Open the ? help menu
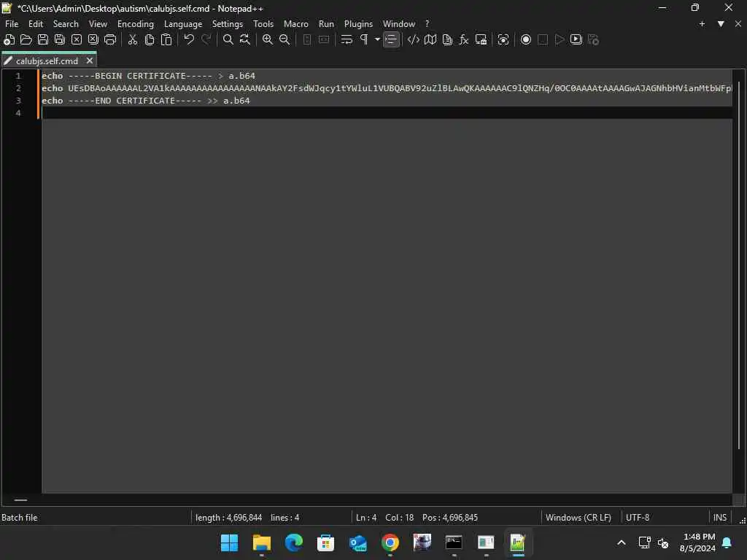747x560 pixels. coord(427,24)
